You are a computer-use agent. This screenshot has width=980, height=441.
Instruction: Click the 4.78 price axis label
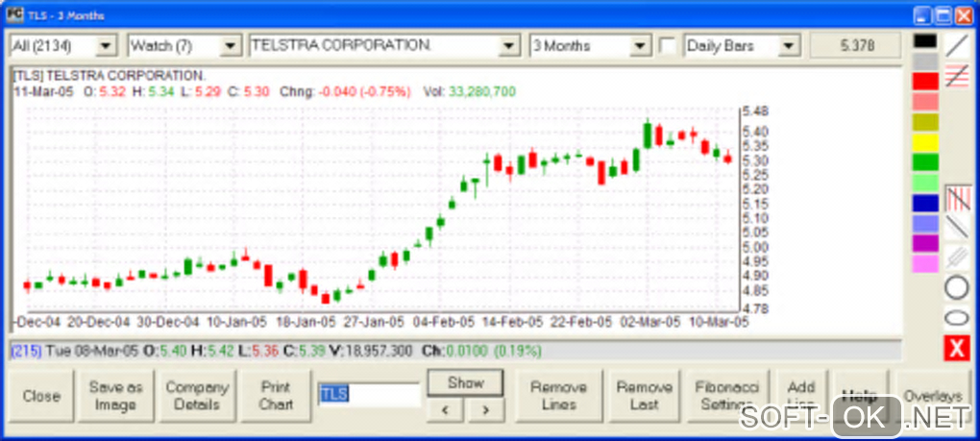click(x=755, y=308)
